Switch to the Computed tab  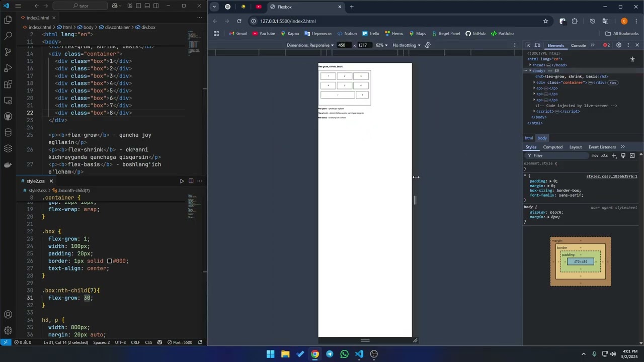coord(552,147)
